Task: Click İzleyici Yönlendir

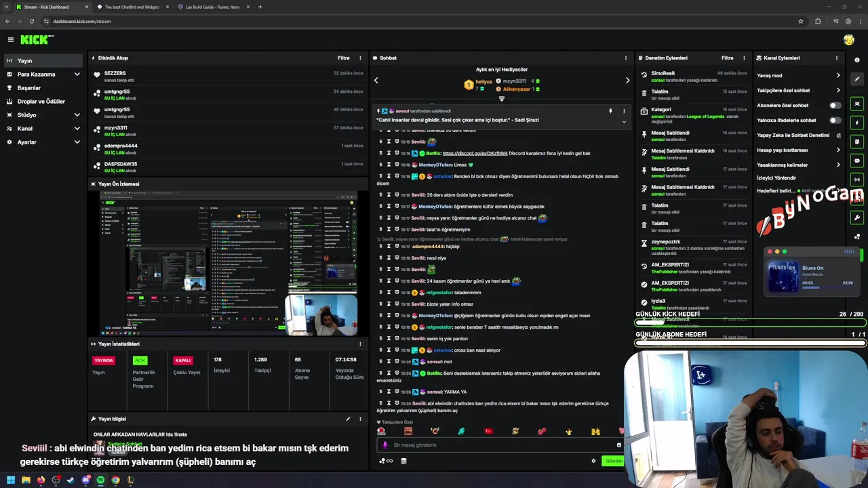Action: point(776,178)
